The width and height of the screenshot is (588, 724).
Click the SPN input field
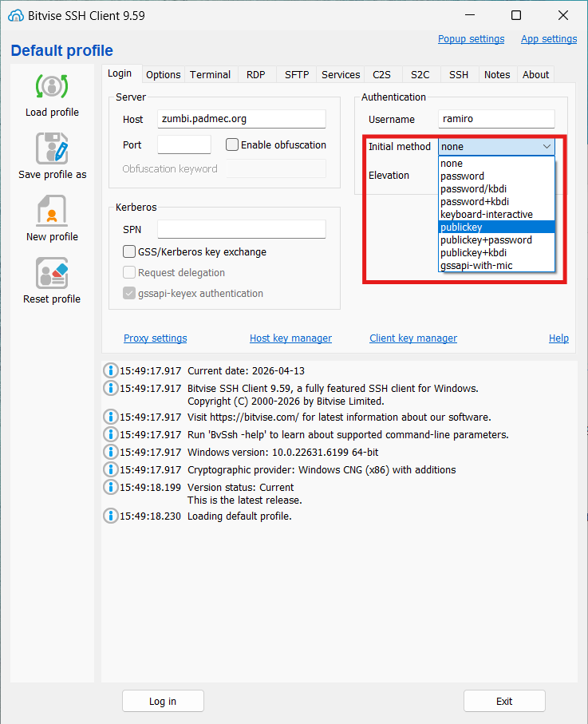242,229
